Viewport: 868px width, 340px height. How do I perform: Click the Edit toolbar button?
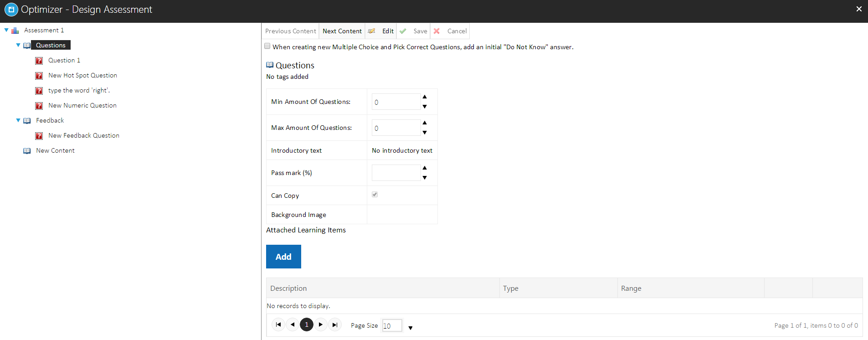click(381, 31)
